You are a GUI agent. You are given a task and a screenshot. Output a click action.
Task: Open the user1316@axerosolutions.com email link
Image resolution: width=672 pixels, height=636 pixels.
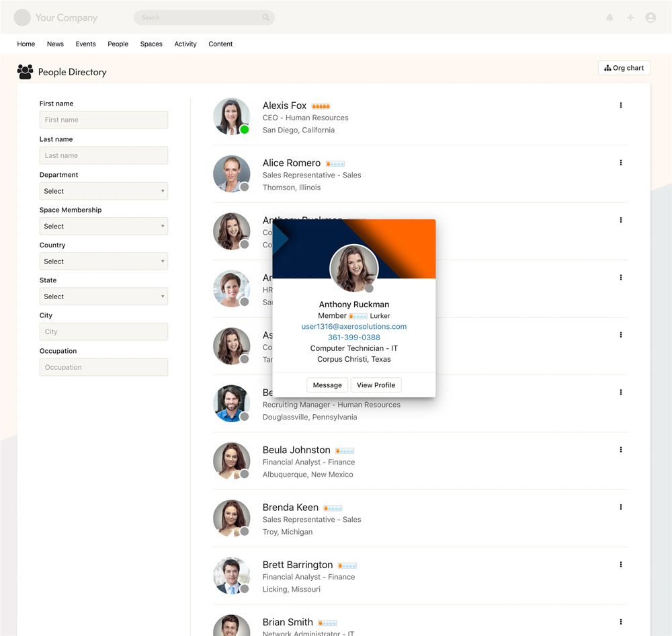(x=353, y=326)
